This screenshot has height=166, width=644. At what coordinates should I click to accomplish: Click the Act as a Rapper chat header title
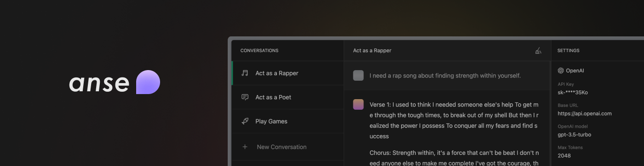[372, 51]
